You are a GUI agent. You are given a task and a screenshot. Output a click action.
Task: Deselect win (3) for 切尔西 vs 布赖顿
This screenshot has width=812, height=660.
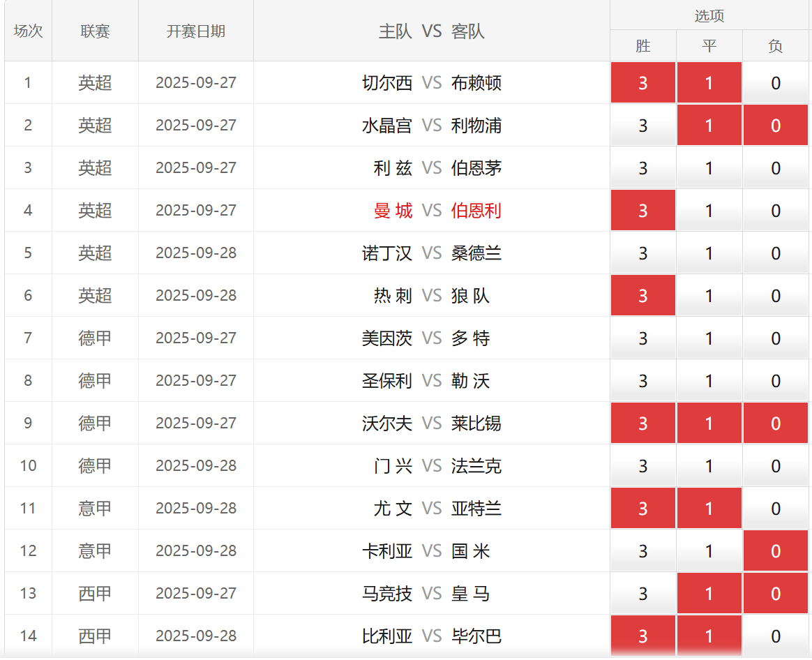[x=642, y=83]
